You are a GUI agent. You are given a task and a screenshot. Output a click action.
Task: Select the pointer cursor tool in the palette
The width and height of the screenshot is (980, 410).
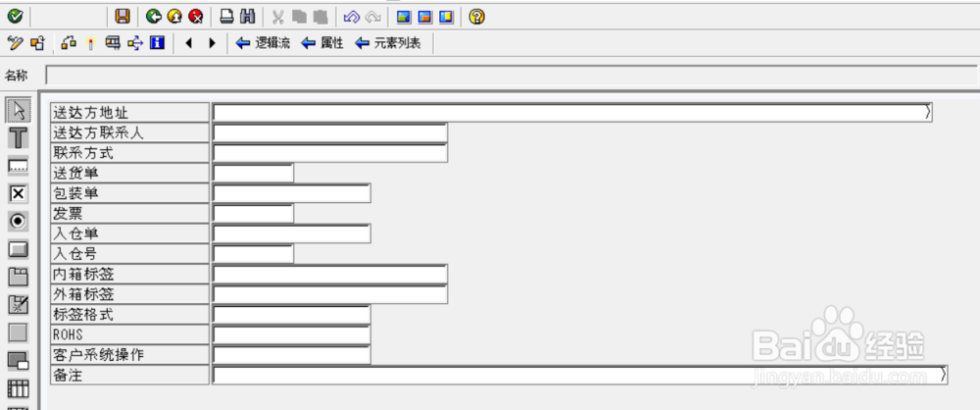pyautogui.click(x=18, y=111)
